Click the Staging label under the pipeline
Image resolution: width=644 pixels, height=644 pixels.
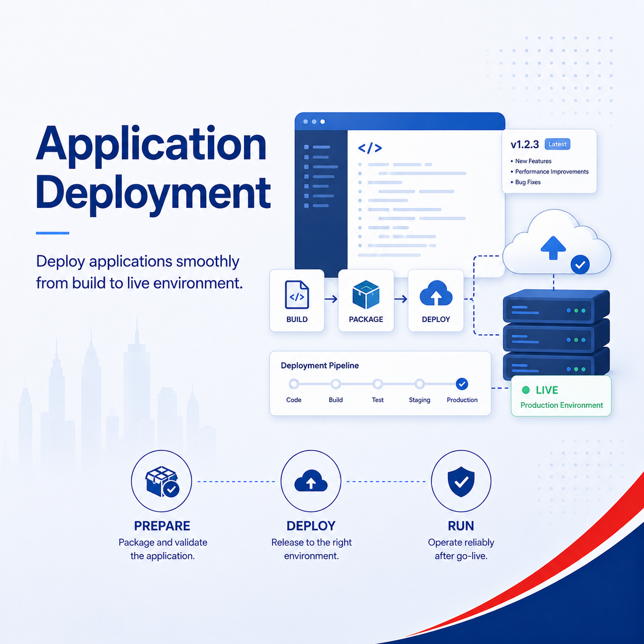click(x=420, y=400)
